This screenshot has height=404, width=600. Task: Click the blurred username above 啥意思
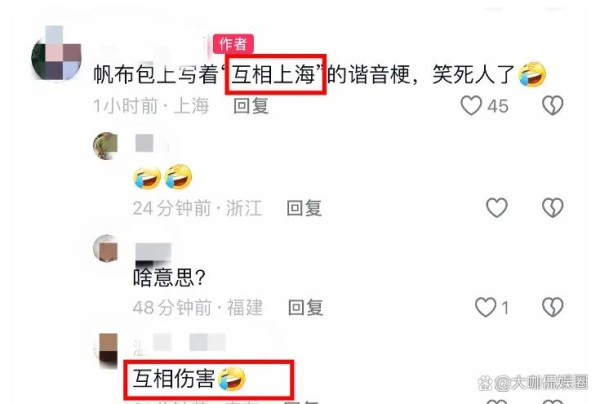pyautogui.click(x=153, y=253)
